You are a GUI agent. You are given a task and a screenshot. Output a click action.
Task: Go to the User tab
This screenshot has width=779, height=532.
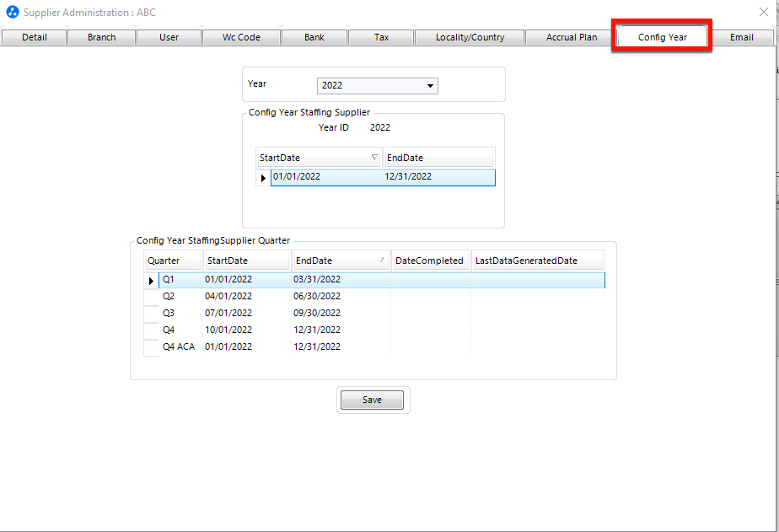click(x=169, y=37)
